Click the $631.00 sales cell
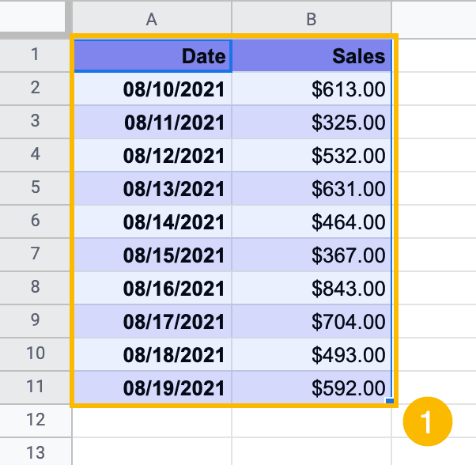The width and height of the screenshot is (476, 465). pyautogui.click(x=312, y=188)
